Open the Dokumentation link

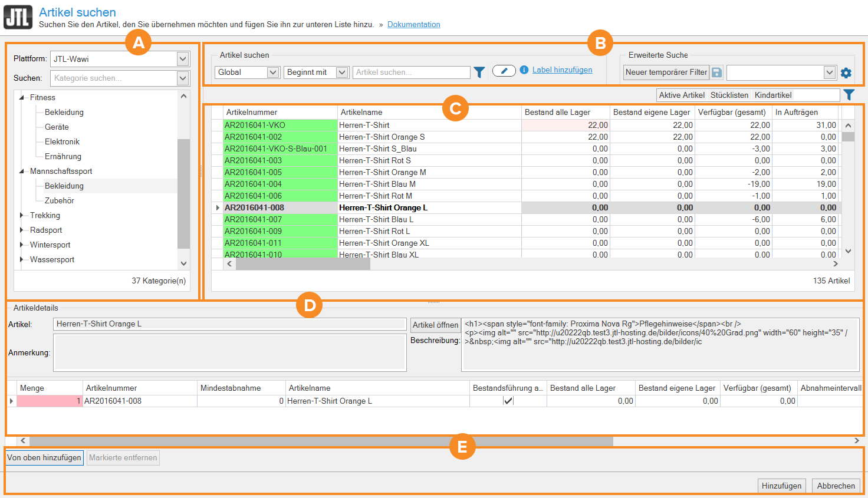pyautogui.click(x=413, y=25)
